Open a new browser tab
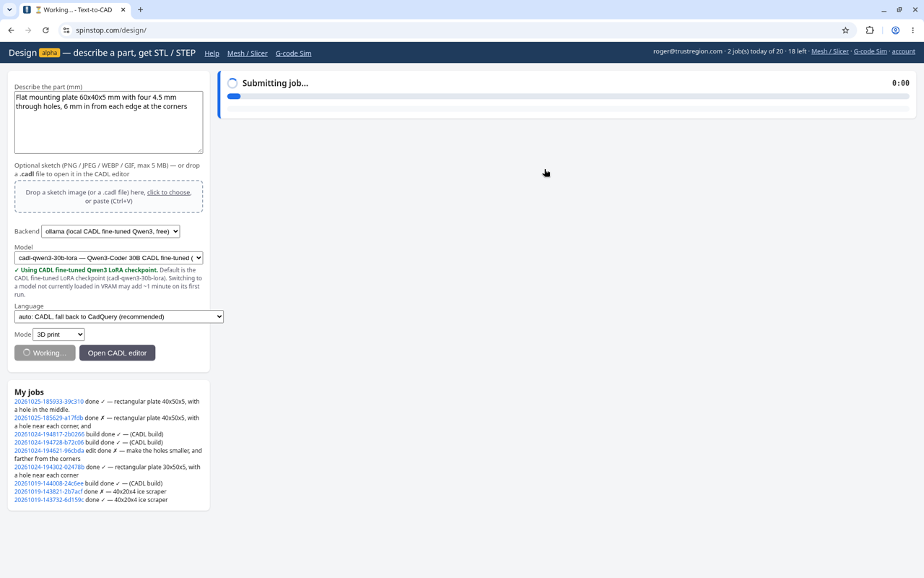The height and width of the screenshot is (578, 924). (x=140, y=10)
